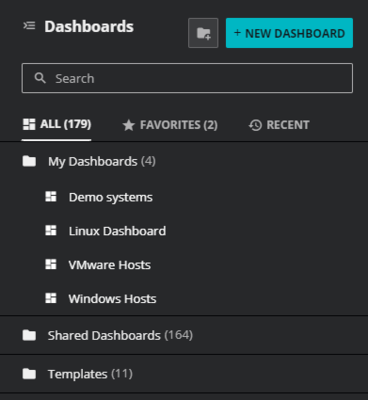Click the (4) count next to My Dashboards

(x=148, y=161)
